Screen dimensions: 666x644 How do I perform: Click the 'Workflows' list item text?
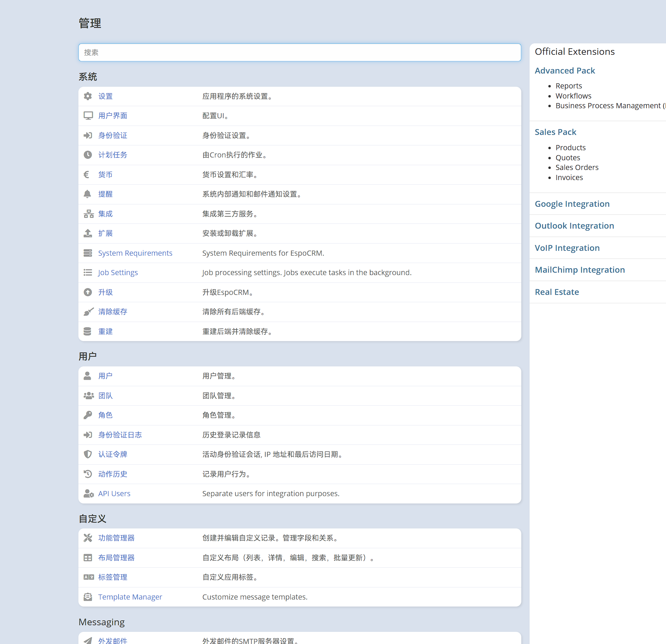tap(573, 96)
